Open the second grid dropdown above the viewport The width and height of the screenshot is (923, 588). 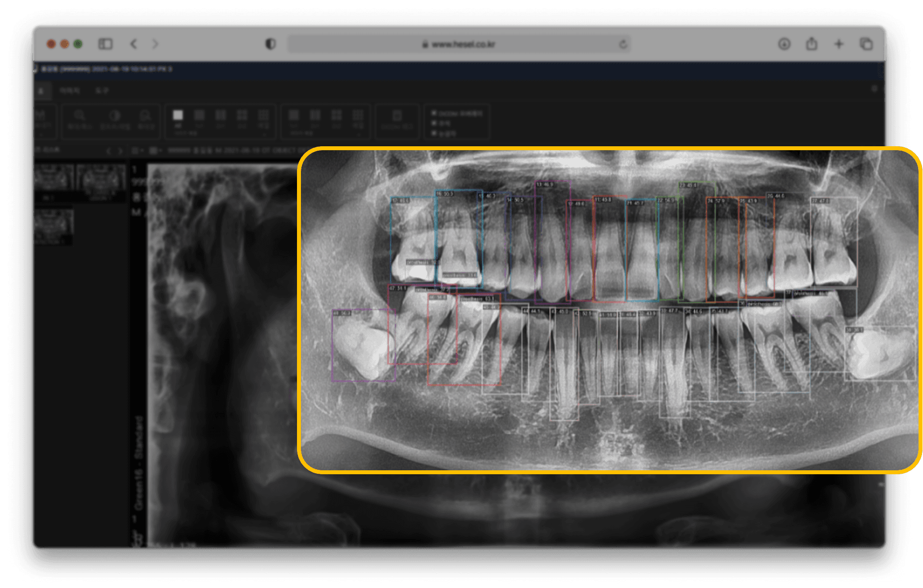point(156,150)
